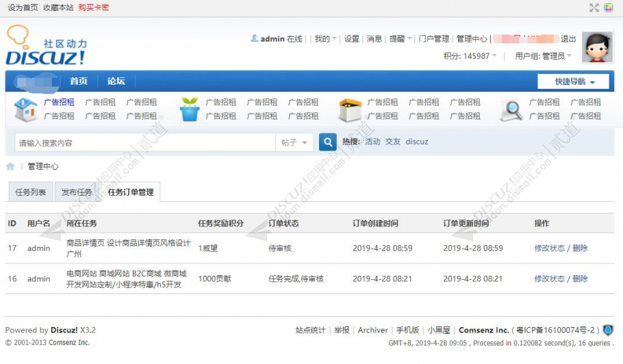Image resolution: width=623 pixels, height=364 pixels.
Task: Switch to the 任务列表 tab
Action: point(31,192)
